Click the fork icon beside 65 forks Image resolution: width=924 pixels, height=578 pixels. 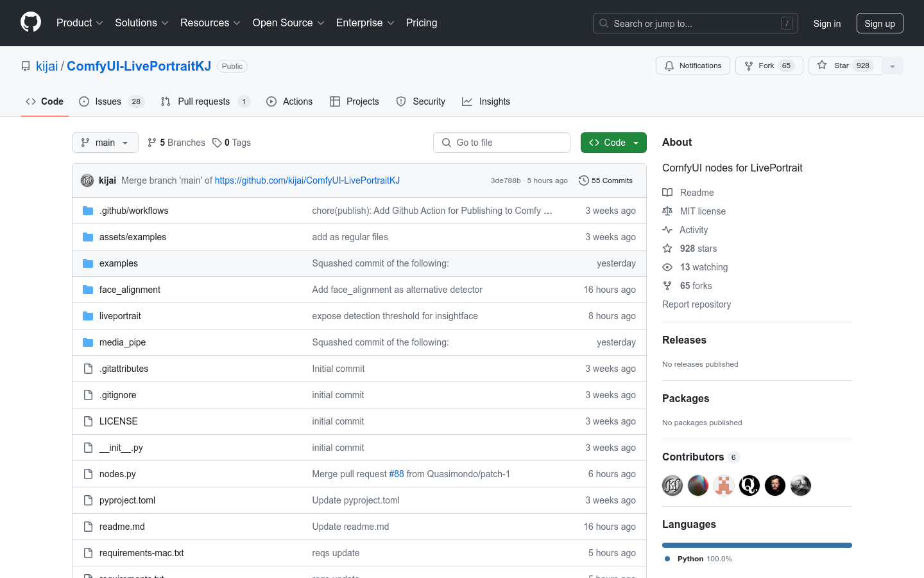click(x=667, y=286)
